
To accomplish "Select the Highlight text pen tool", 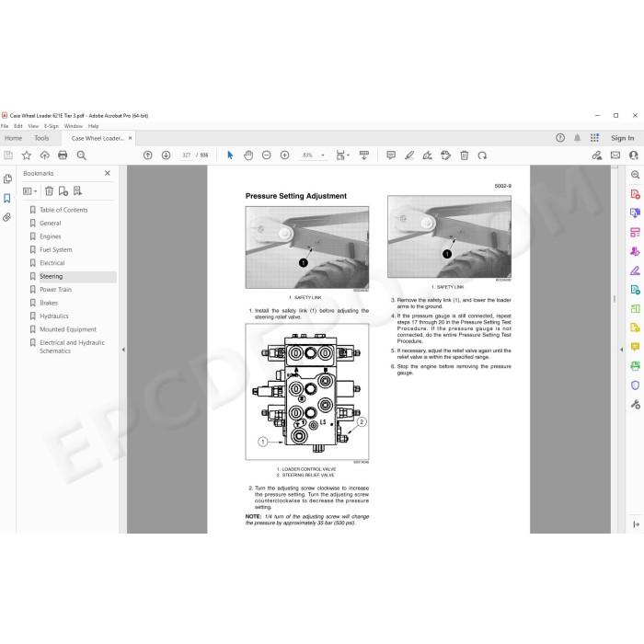I will pos(409,155).
